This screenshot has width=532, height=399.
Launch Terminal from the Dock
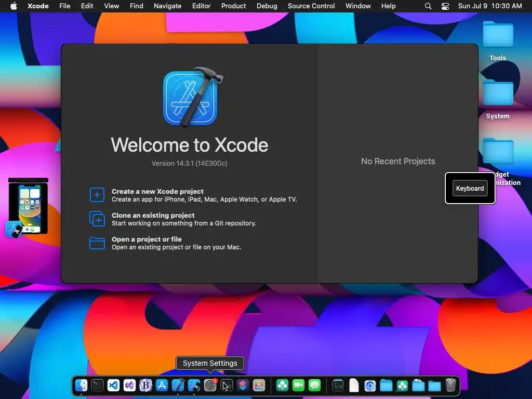point(97,385)
